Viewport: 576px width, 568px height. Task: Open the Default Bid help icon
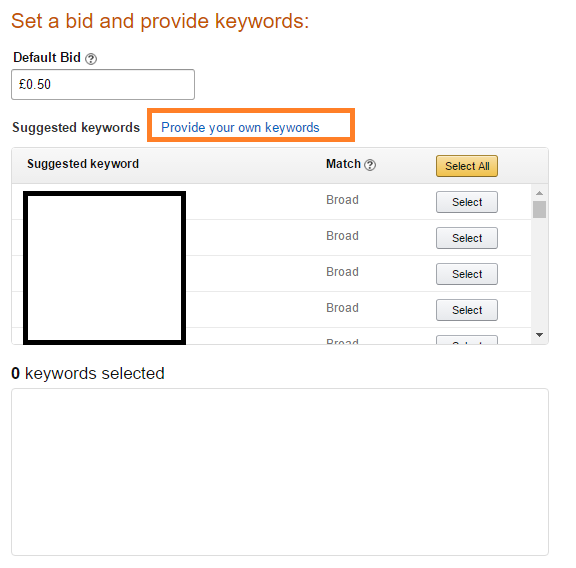click(91, 59)
